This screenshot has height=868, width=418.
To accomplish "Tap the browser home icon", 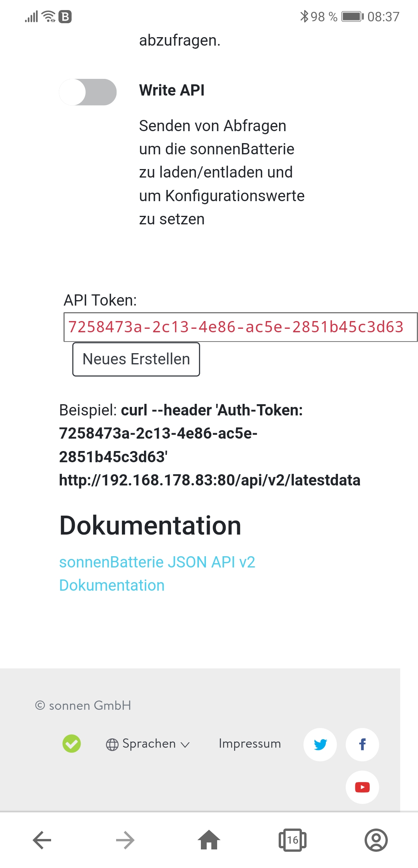I will tap(209, 840).
